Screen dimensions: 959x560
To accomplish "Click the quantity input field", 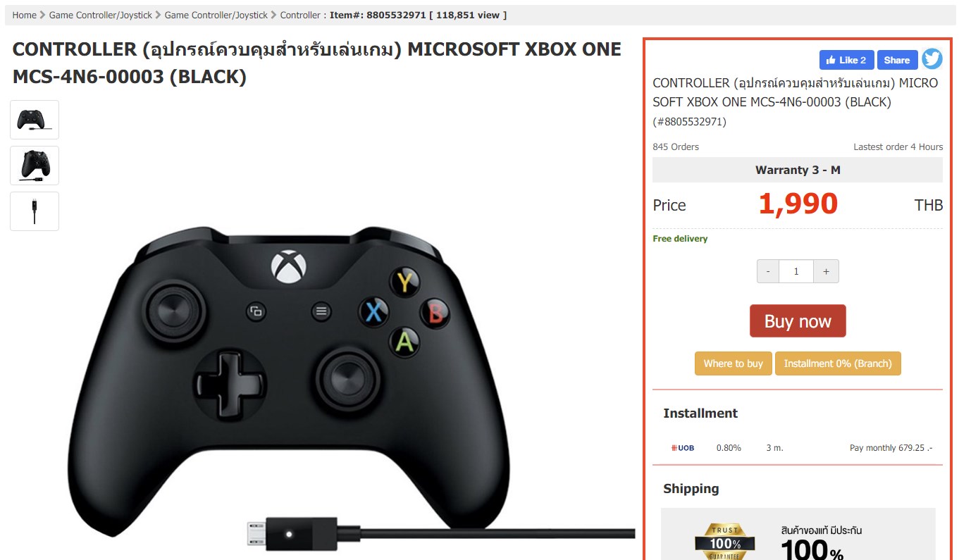I will 796,271.
